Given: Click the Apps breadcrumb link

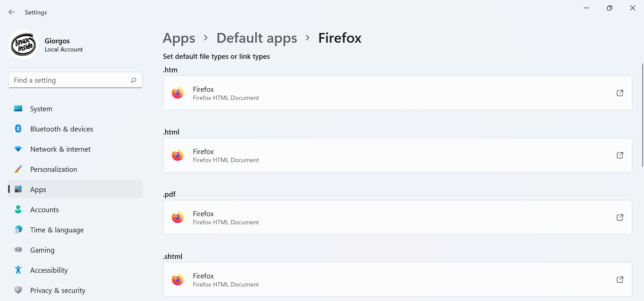Looking at the screenshot, I should click(x=179, y=38).
